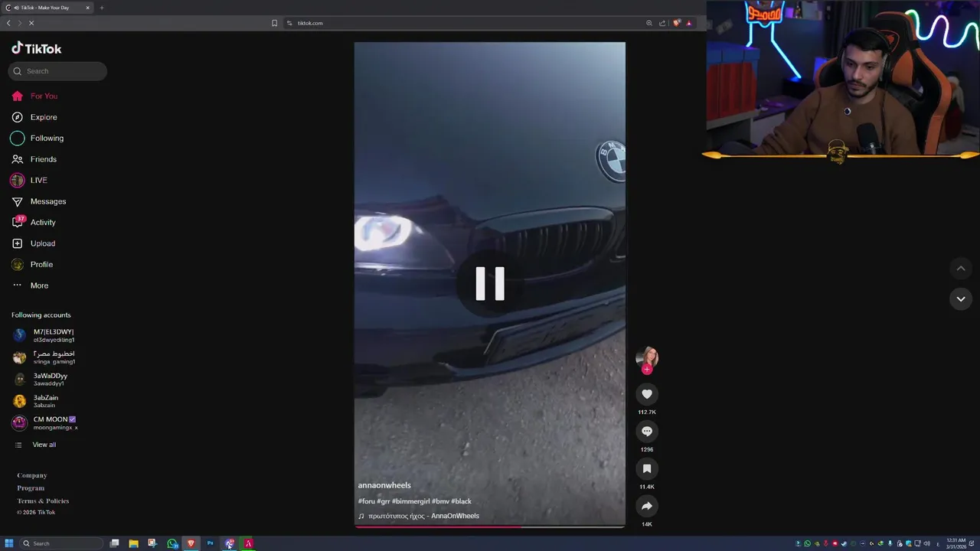The width and height of the screenshot is (980, 551).
Task: Expand the Company footer section
Action: click(x=32, y=475)
